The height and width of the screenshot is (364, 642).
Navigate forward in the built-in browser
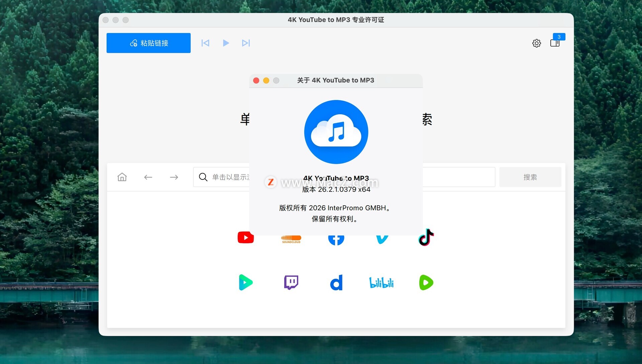coord(174,177)
